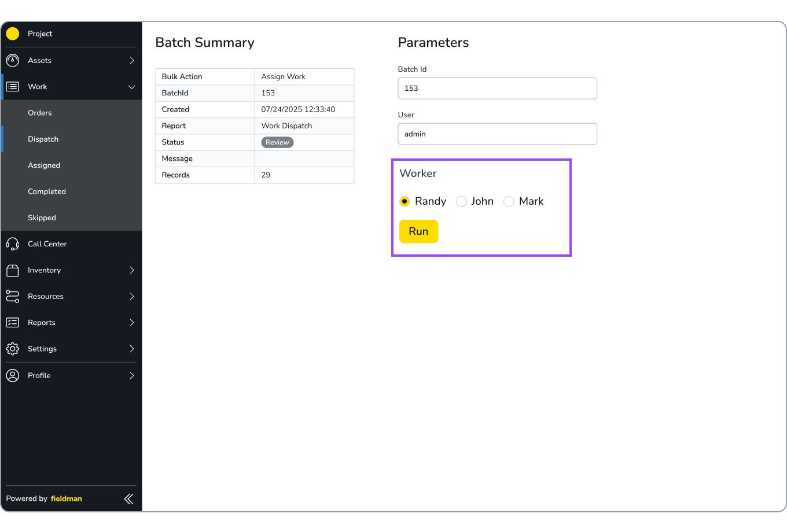
Task: Click the 'Worker' section label
Action: click(418, 173)
